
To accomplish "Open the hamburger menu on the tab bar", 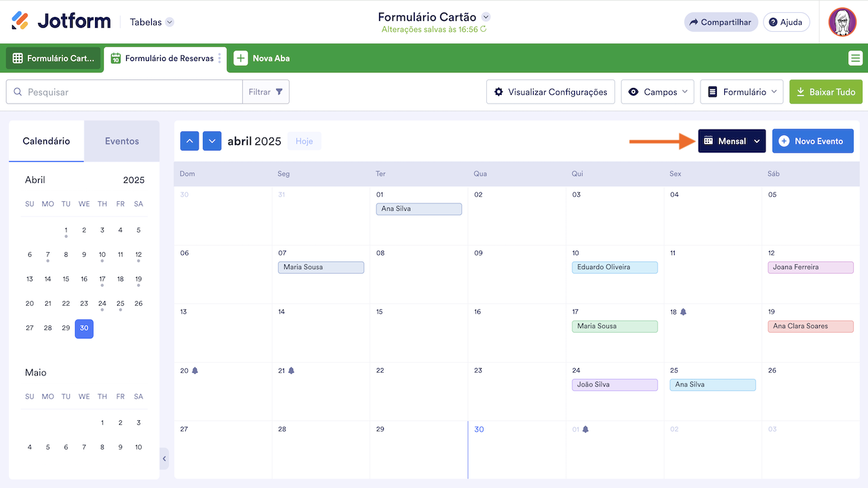I will pyautogui.click(x=855, y=58).
